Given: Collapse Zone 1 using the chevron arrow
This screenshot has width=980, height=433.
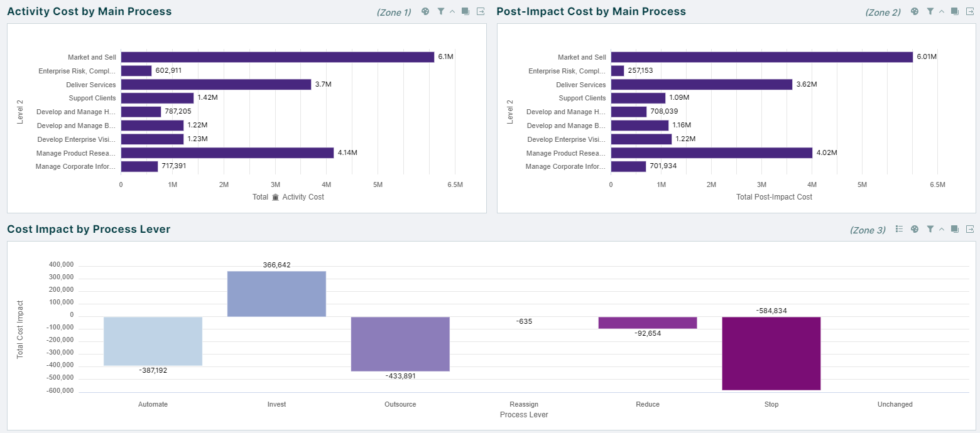Looking at the screenshot, I should pyautogui.click(x=452, y=12).
